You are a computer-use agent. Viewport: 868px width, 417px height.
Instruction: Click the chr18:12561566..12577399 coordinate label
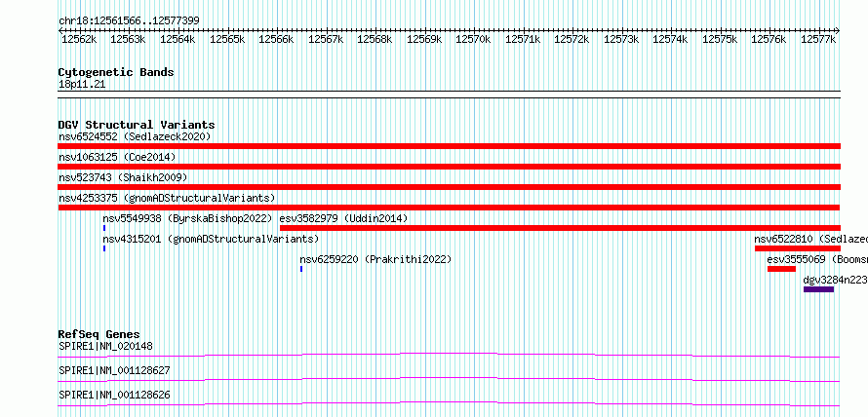point(129,21)
